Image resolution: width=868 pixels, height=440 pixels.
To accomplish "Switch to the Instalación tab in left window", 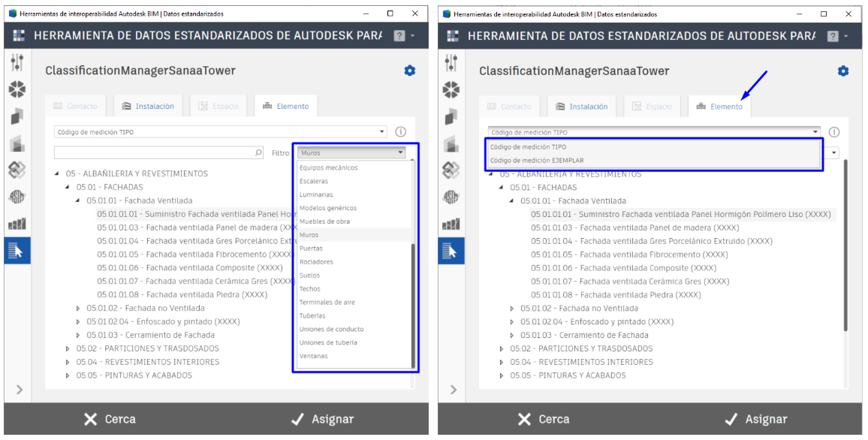I will tap(148, 107).
